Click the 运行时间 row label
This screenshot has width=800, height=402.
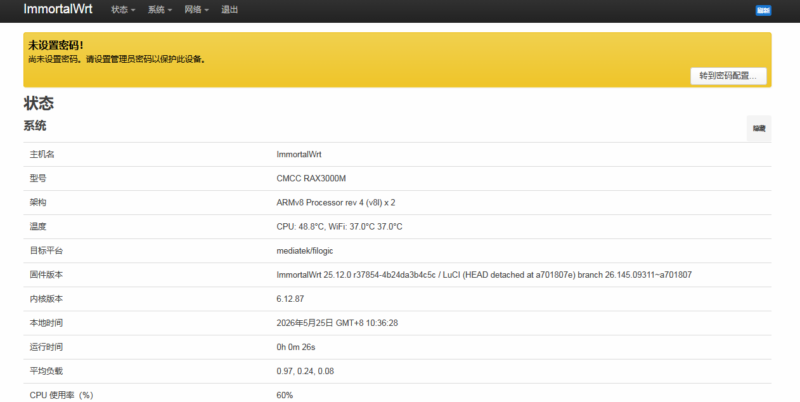click(46, 347)
